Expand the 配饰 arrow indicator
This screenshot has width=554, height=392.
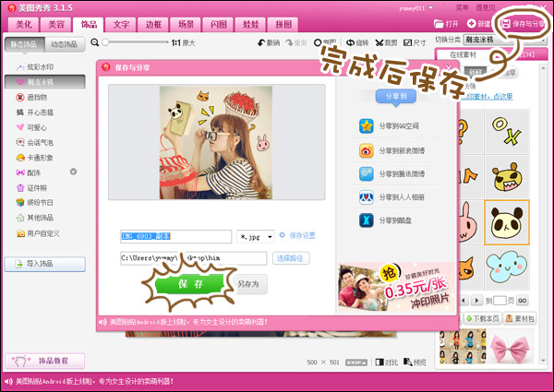point(73,172)
